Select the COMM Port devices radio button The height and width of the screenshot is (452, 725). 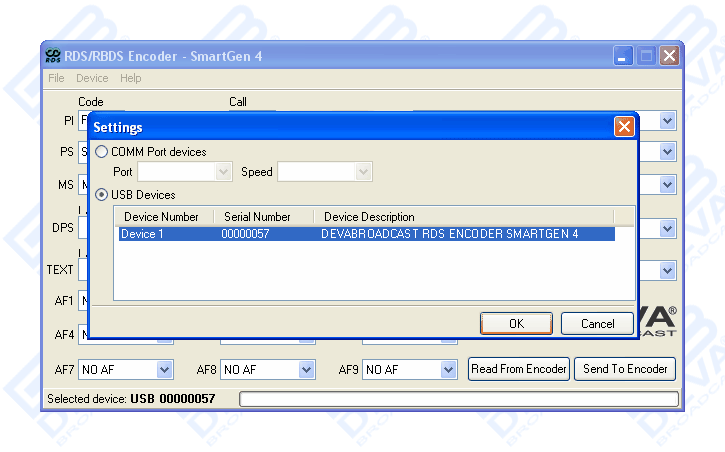[x=103, y=152]
